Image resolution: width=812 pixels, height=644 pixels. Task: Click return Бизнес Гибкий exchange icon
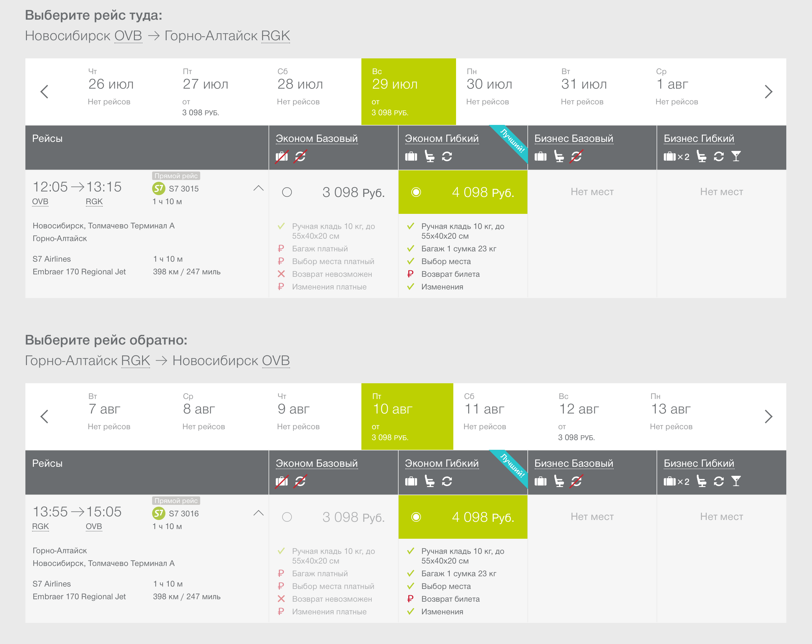point(719,481)
